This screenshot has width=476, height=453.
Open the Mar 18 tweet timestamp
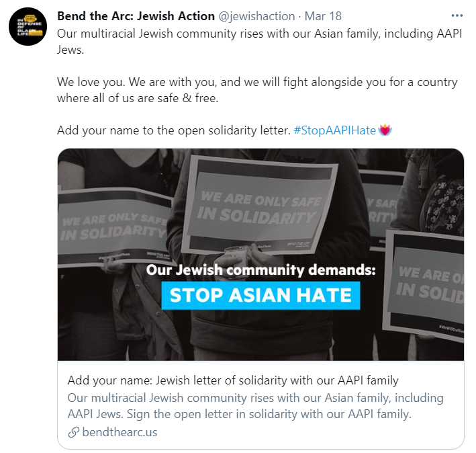point(323,16)
